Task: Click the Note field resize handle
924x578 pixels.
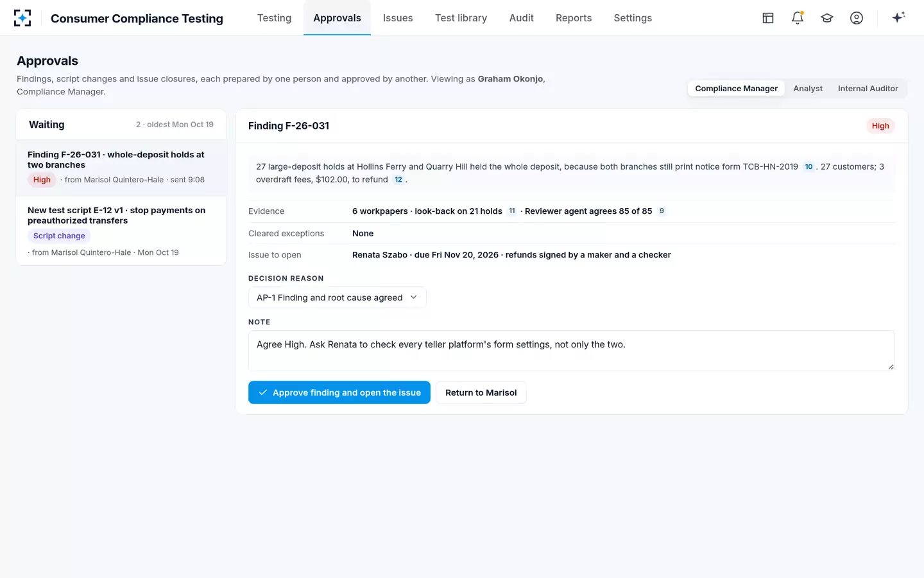Action: [891, 367]
